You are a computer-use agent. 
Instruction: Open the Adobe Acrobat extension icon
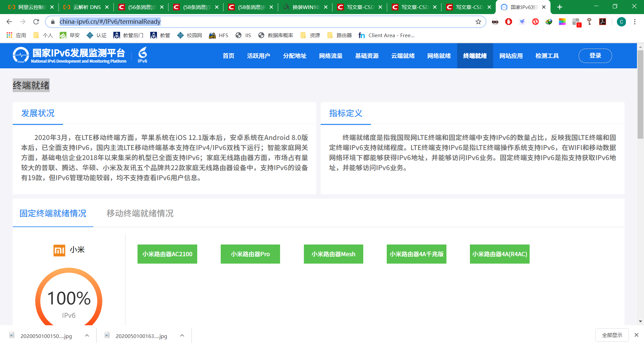click(603, 22)
